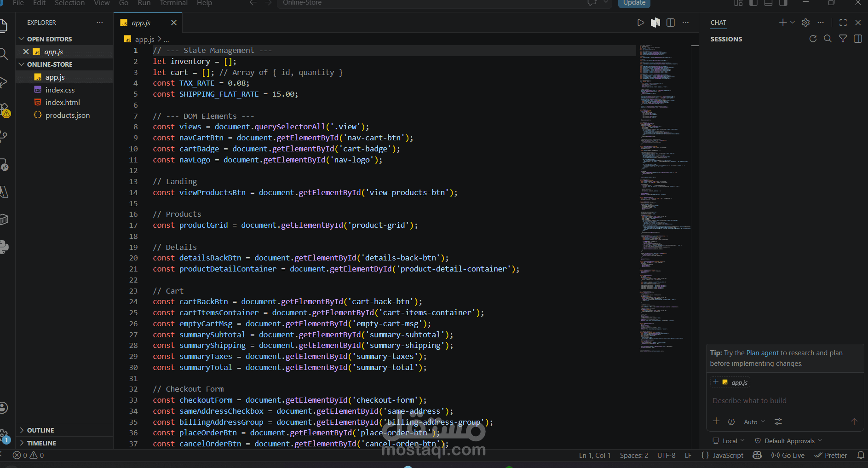Open the Terminal menu

[x=173, y=3]
